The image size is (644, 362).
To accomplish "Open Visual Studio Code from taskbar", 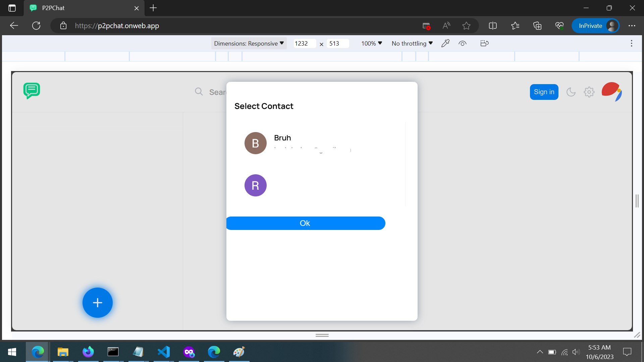I will pos(164,352).
